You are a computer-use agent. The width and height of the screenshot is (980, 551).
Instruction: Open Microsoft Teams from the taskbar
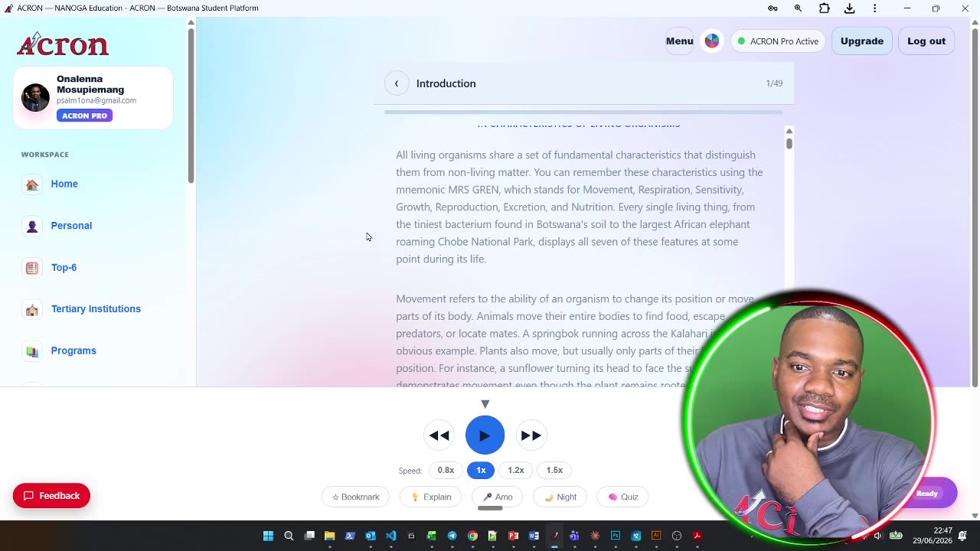574,536
